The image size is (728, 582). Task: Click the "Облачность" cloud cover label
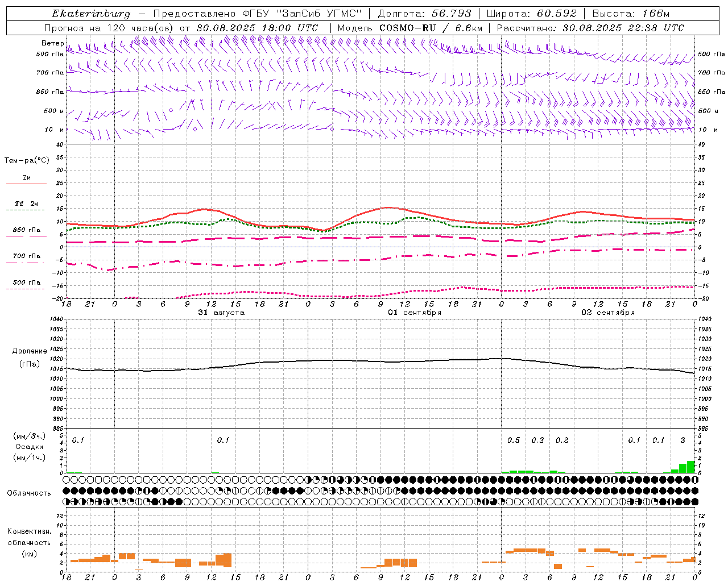click(29, 493)
